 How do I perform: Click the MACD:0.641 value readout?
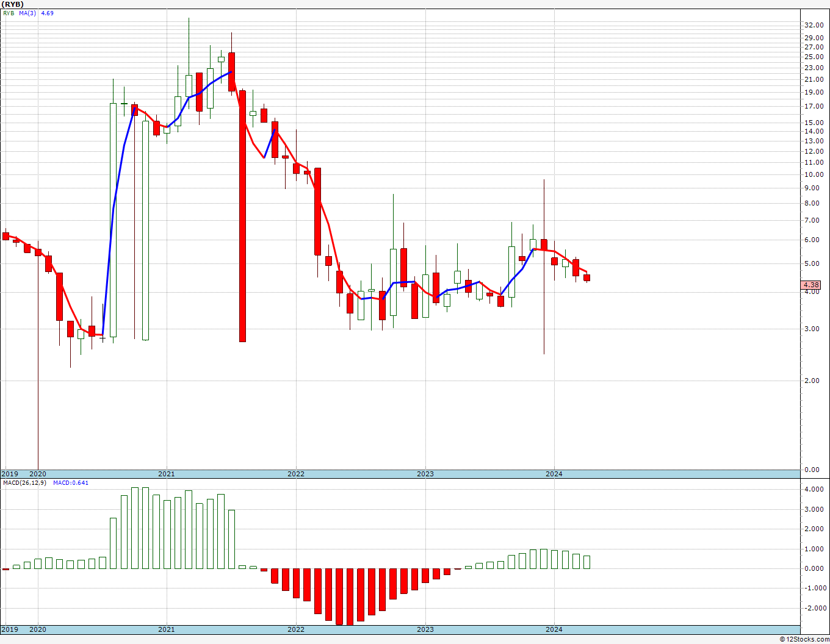tap(71, 483)
